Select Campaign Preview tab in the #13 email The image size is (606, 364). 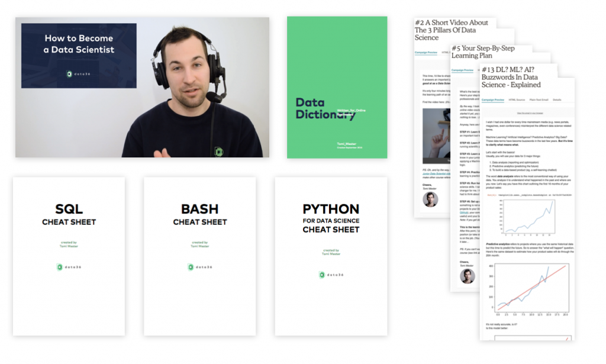coord(493,99)
